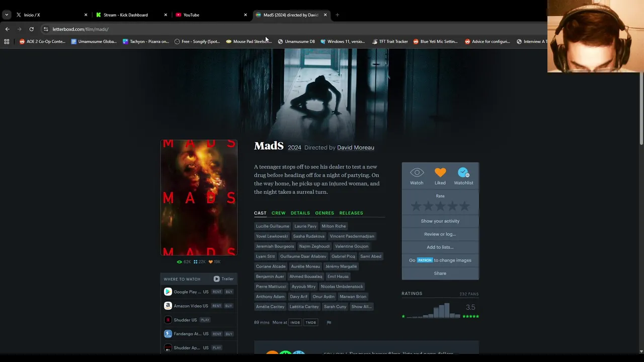Rate the film with the five-star control
The image size is (644, 362).
click(440, 206)
